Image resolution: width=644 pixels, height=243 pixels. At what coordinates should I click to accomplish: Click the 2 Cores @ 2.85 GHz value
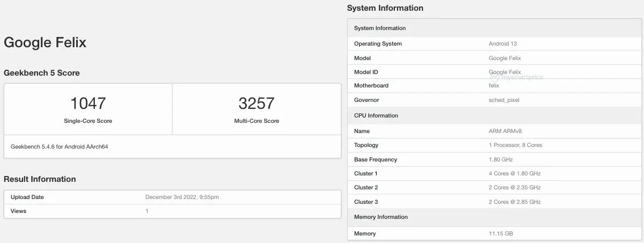[x=515, y=202]
